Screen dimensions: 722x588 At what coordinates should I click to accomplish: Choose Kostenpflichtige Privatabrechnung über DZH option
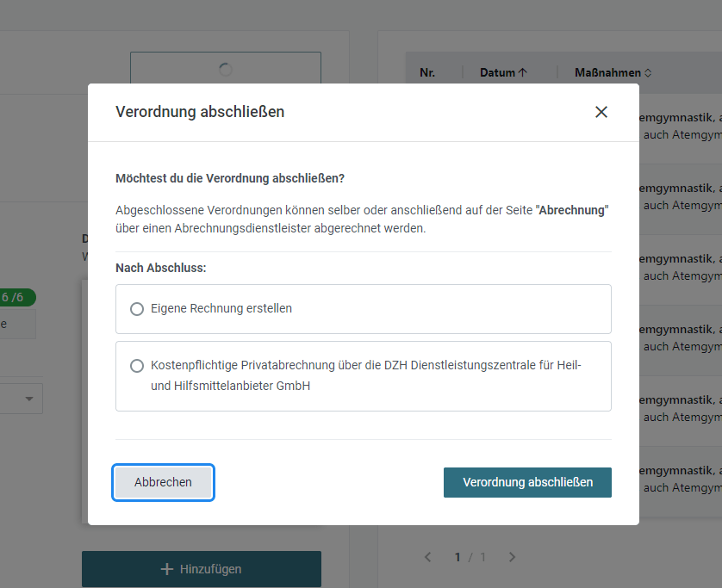pyautogui.click(x=137, y=366)
